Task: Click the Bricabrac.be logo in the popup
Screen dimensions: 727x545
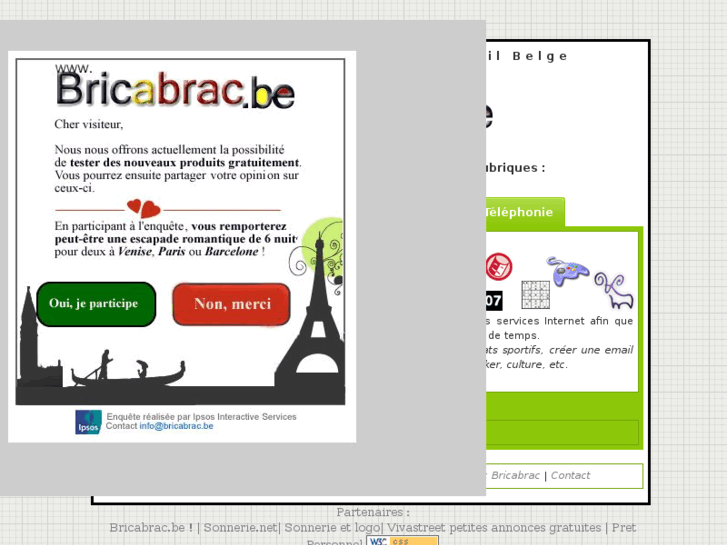Action: (x=175, y=87)
